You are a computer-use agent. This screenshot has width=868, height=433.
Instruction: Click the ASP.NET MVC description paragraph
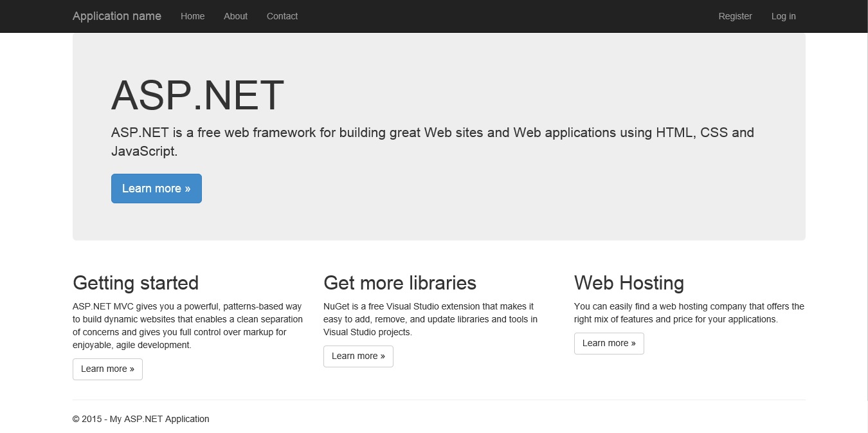(x=188, y=326)
